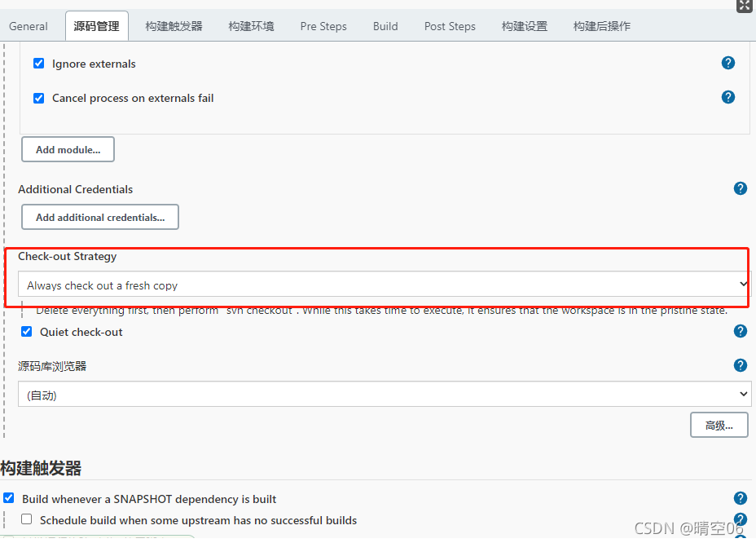756x543 pixels.
Task: Click the 构建触发器 section heading
Action: (x=41, y=468)
